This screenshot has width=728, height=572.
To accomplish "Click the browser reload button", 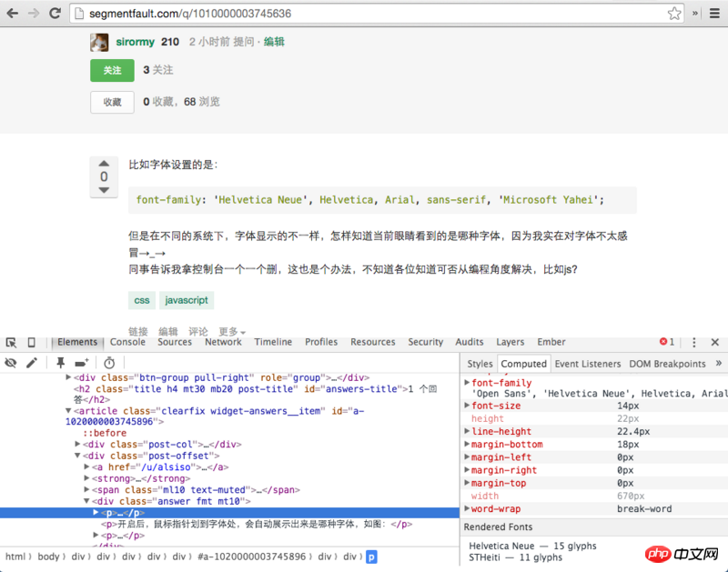I will (x=56, y=14).
